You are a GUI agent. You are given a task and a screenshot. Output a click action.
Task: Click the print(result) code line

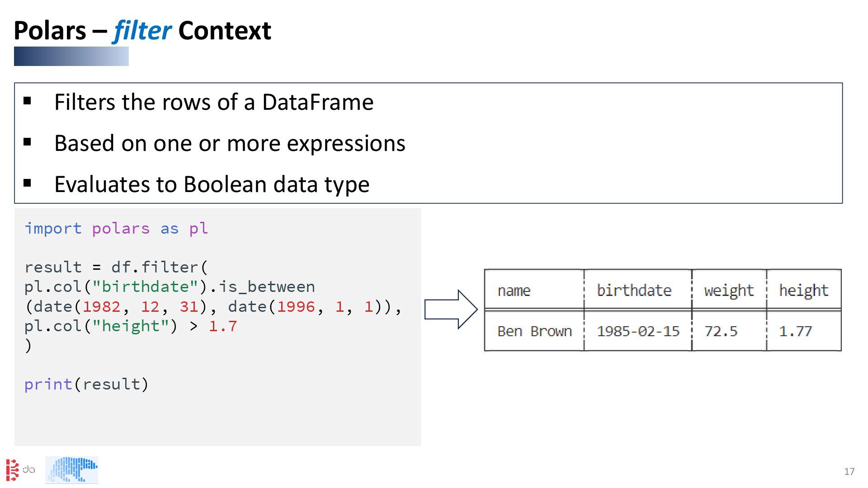pos(86,385)
